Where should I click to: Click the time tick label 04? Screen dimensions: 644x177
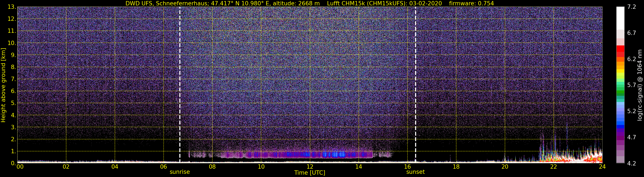point(115,167)
